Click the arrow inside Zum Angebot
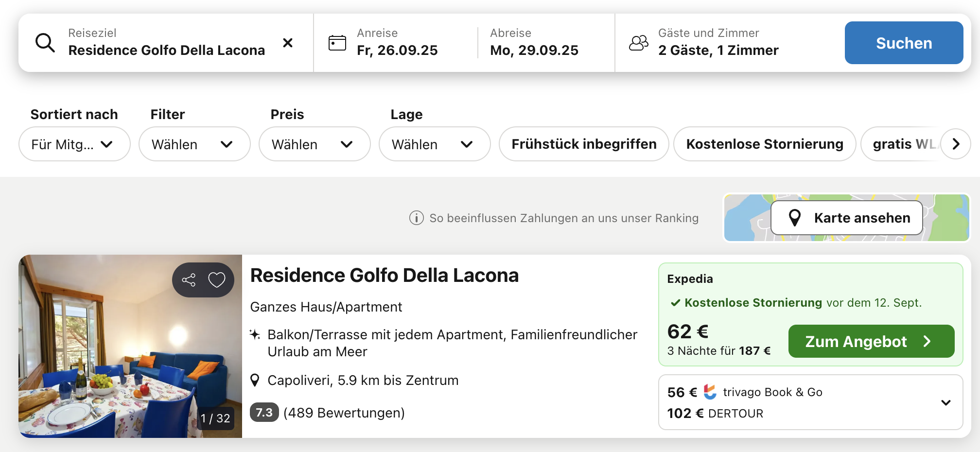The image size is (980, 452). point(927,341)
